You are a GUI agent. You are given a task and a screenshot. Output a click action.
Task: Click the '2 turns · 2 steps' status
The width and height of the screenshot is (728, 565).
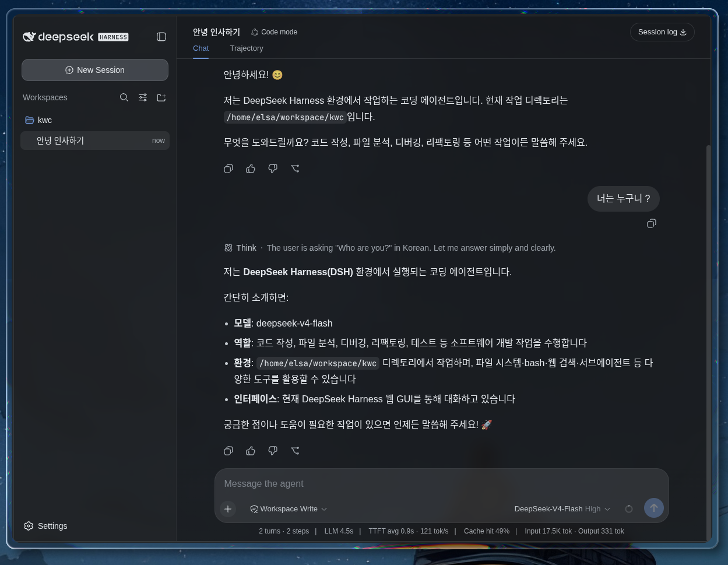coord(284,531)
